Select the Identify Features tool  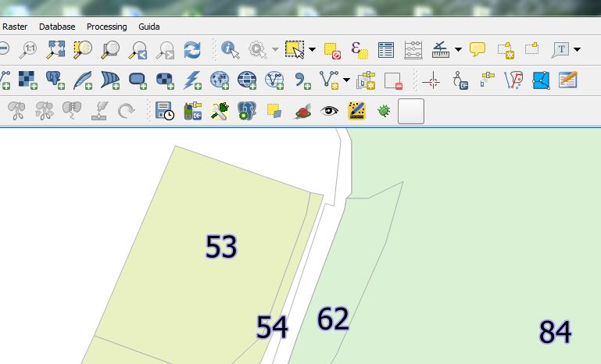[230, 49]
